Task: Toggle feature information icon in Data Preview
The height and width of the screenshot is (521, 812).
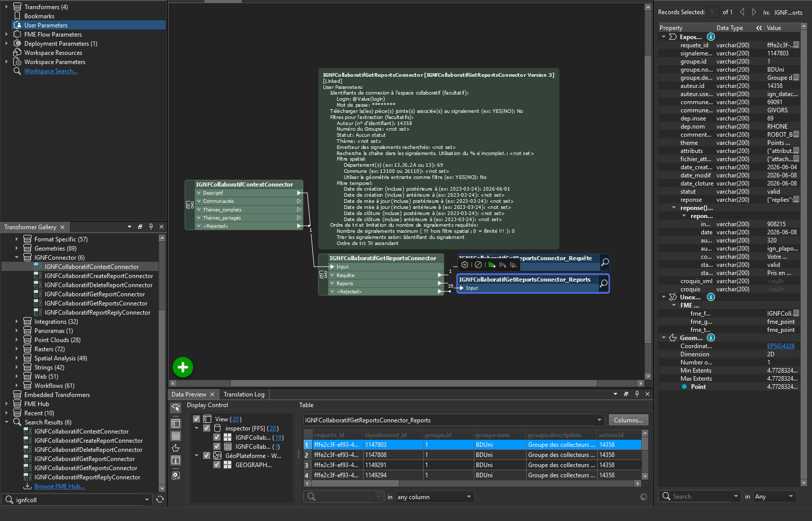Action: [x=176, y=460]
